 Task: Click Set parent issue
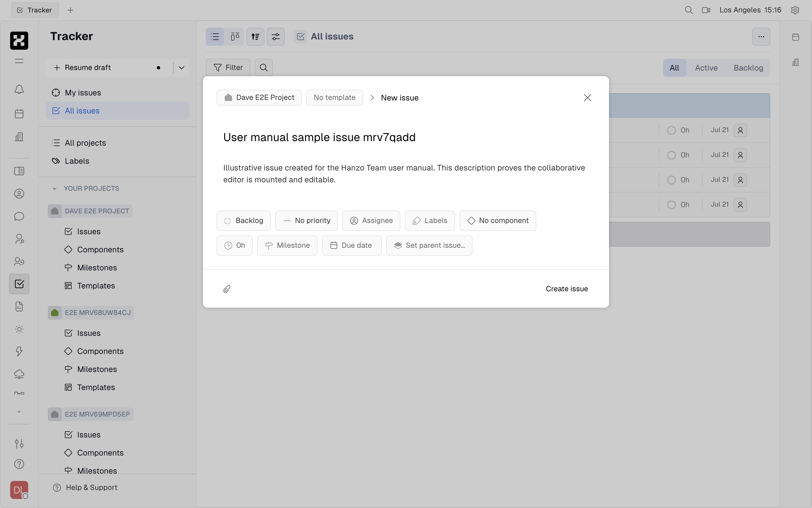[x=429, y=246]
